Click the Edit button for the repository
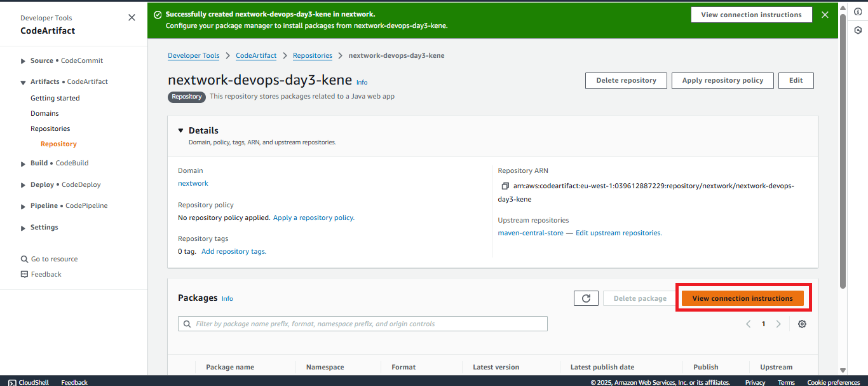The image size is (868, 386). click(796, 81)
